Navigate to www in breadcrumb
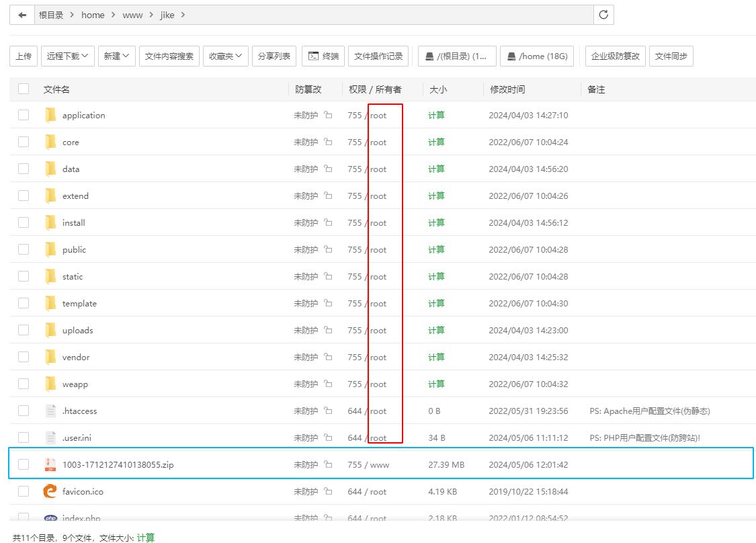The height and width of the screenshot is (543, 756). pos(132,15)
